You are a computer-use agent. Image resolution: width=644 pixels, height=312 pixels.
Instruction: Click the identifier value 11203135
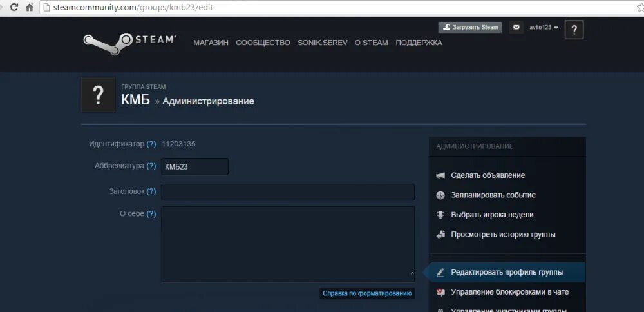(178, 144)
